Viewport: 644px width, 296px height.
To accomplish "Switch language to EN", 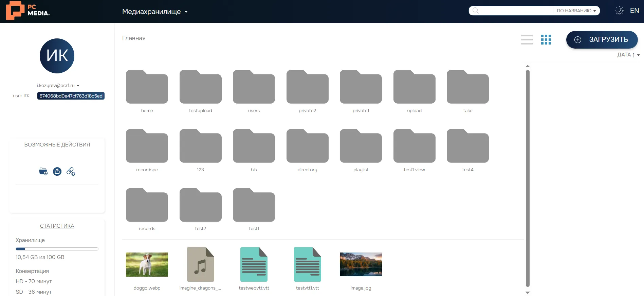I will (x=634, y=11).
